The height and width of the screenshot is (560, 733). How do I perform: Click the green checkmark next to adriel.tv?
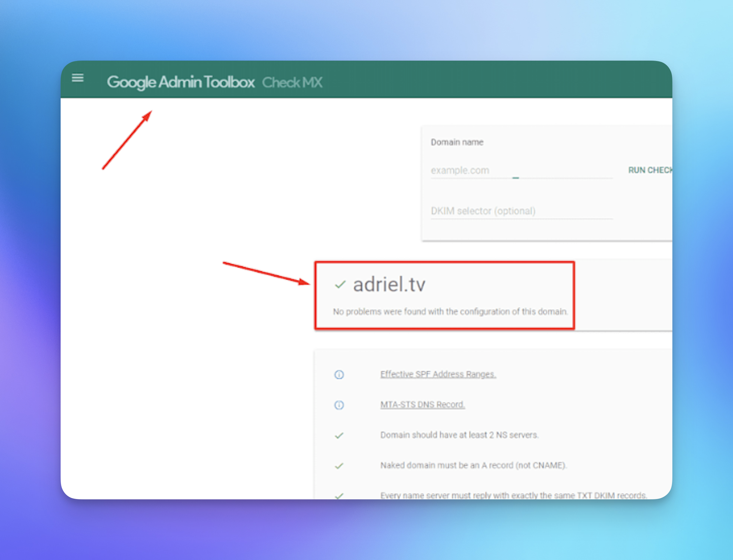click(x=340, y=285)
